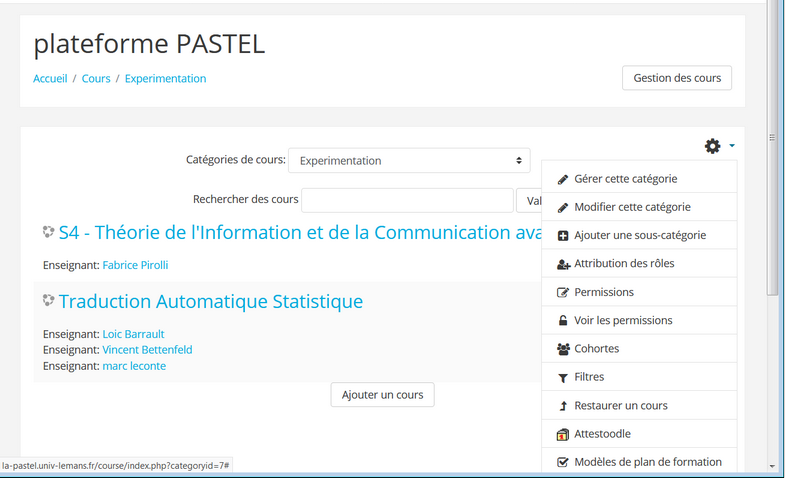Image resolution: width=785 pixels, height=478 pixels.
Task: Open Traduction Automatique Statistique course
Action: 211,301
